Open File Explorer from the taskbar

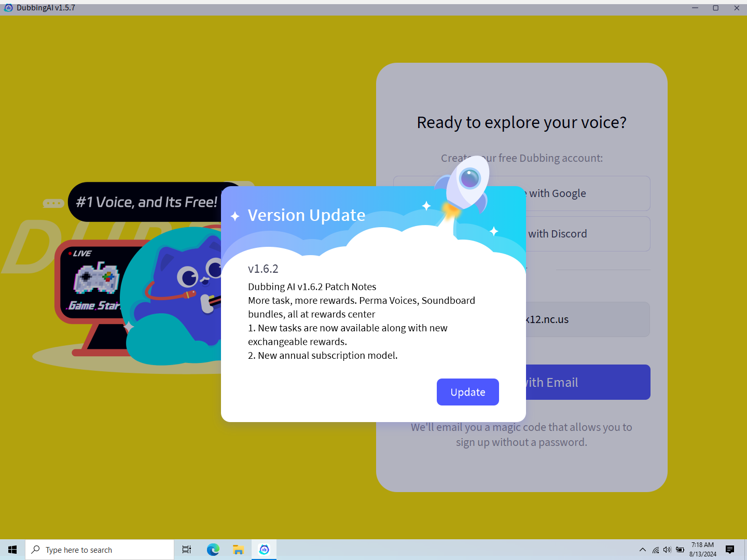[238, 550]
